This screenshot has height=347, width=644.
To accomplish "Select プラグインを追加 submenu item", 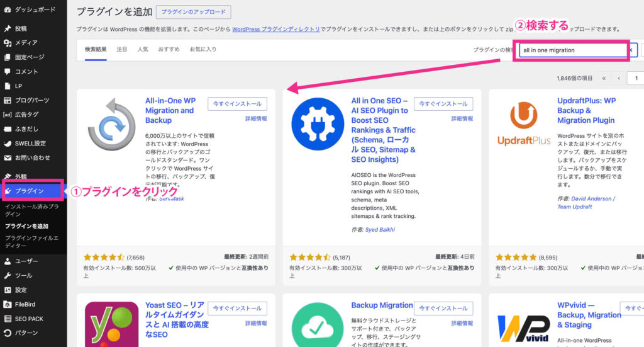I will click(x=26, y=226).
